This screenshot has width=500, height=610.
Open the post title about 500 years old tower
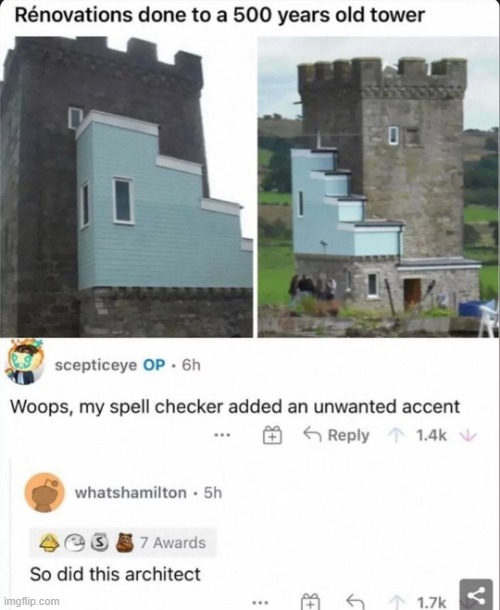pos(219,16)
